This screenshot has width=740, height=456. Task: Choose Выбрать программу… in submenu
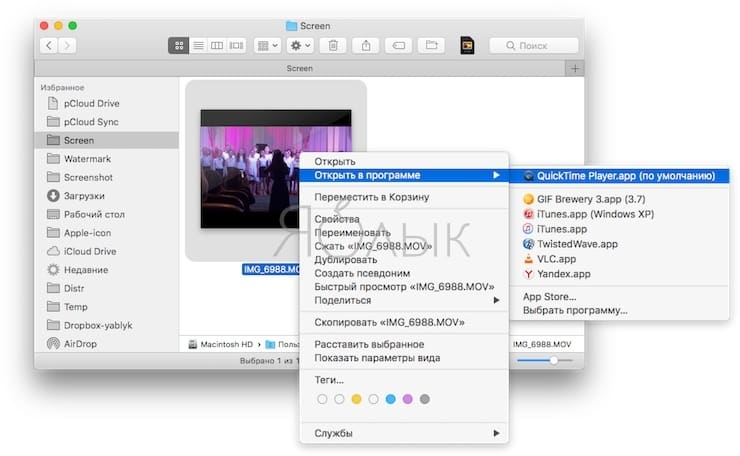620,311
